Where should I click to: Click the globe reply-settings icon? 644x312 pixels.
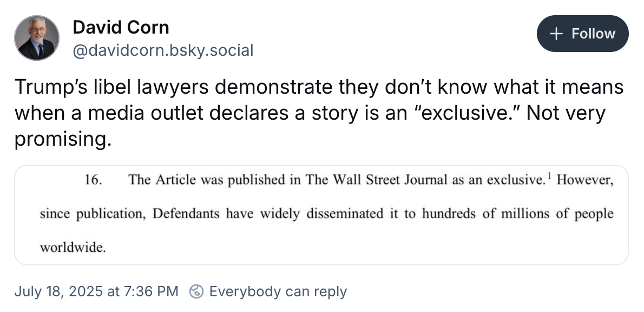pyautogui.click(x=196, y=291)
